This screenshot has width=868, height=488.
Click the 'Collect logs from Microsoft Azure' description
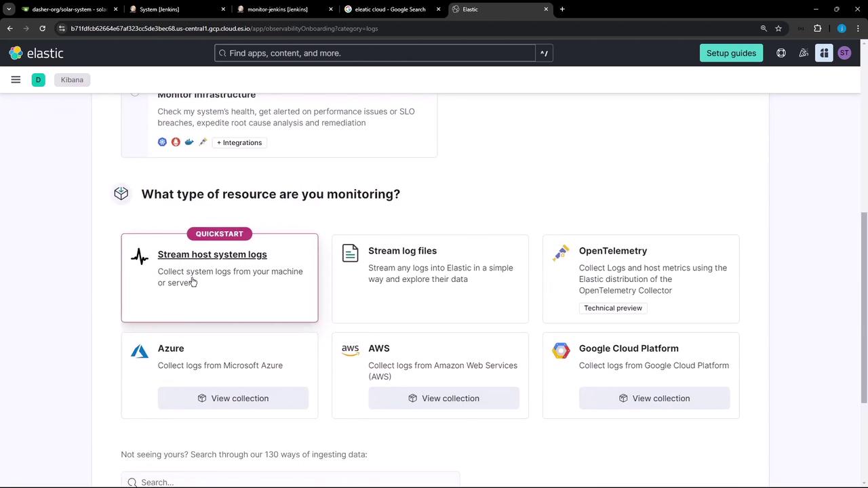[x=220, y=365]
